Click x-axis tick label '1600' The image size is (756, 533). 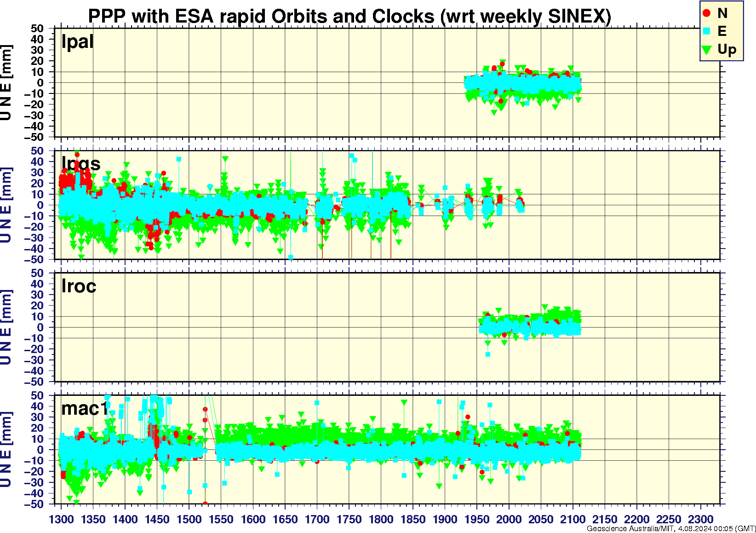click(253, 520)
